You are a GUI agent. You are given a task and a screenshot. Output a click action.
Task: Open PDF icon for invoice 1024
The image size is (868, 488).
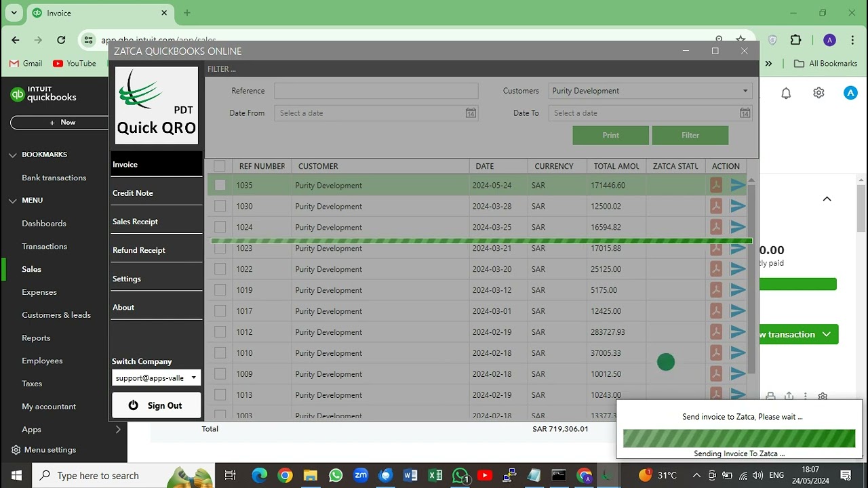tap(716, 227)
